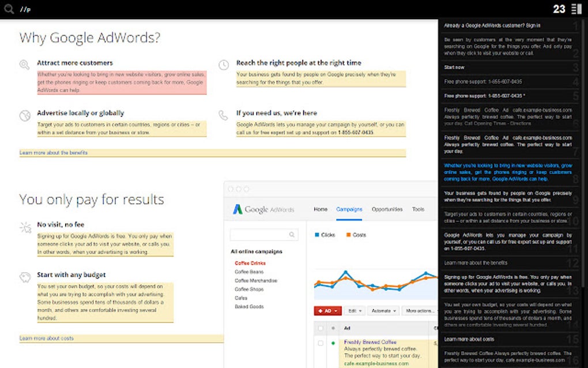Click the search magnifier icon in top bar
Screen dimensions: 588x368
9,9
